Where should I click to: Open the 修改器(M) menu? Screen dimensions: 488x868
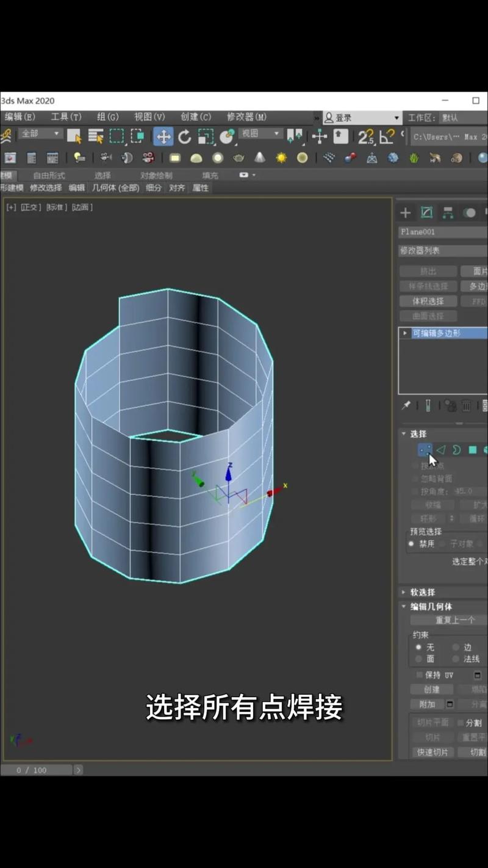pos(246,117)
